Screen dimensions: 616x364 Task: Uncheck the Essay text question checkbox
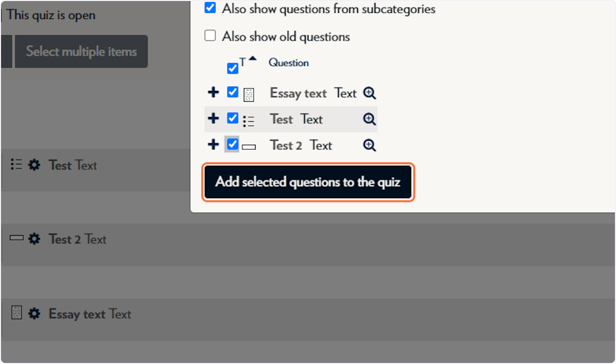tap(233, 92)
